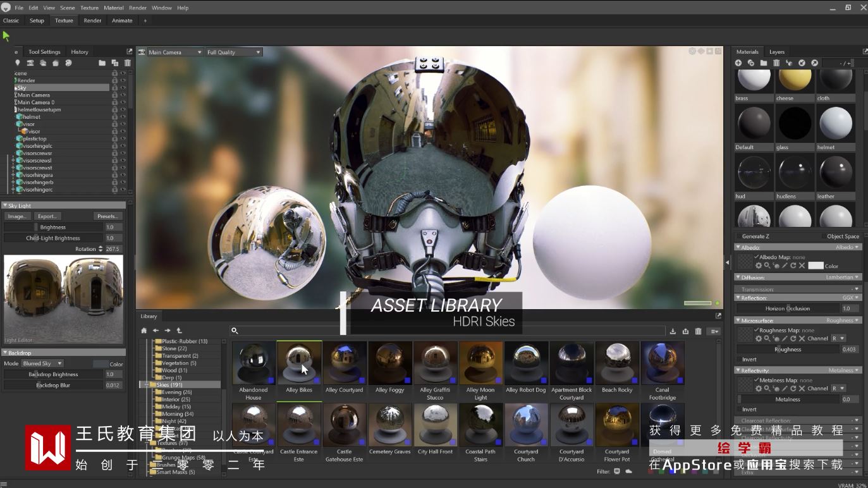868x488 pixels.
Task: Open the Full Quality render dropdown
Action: coord(233,52)
